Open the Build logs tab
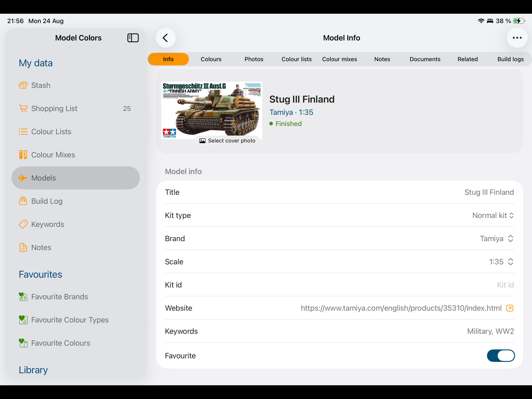Viewport: 532px width, 399px height. click(x=510, y=59)
